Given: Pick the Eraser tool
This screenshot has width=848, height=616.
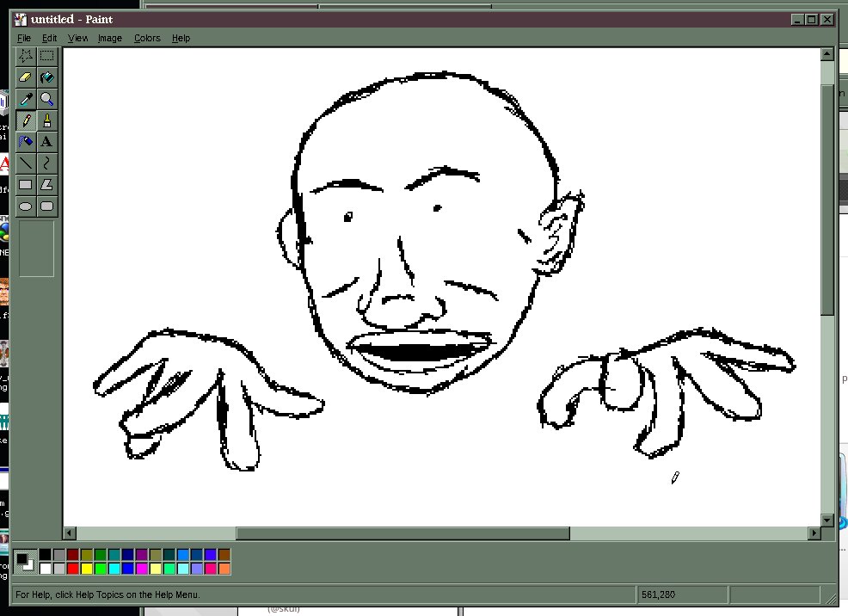Looking at the screenshot, I should 26,77.
